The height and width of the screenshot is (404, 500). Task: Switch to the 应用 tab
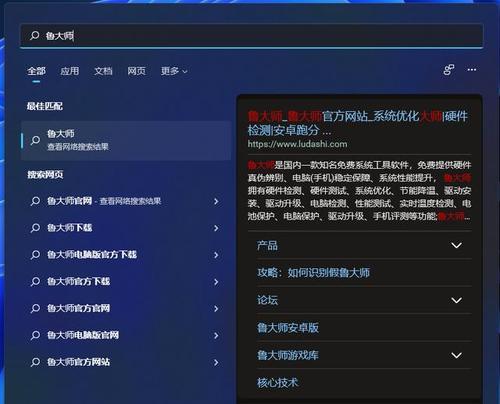70,71
